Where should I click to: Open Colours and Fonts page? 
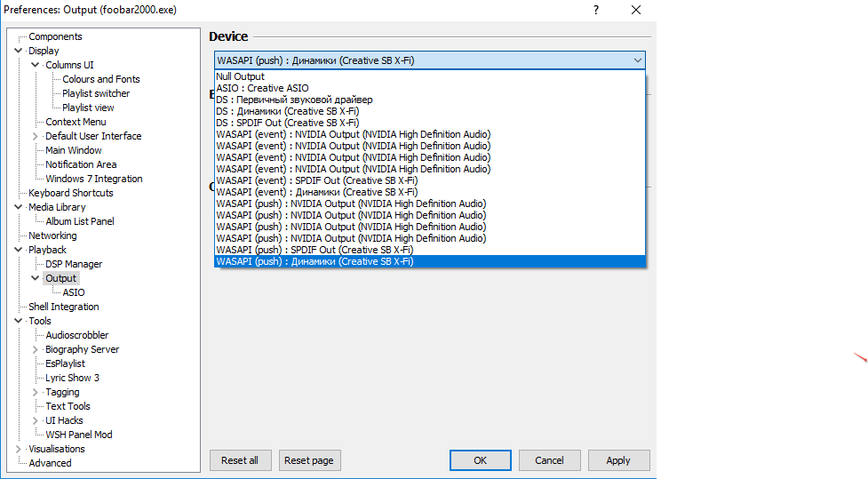(100, 79)
